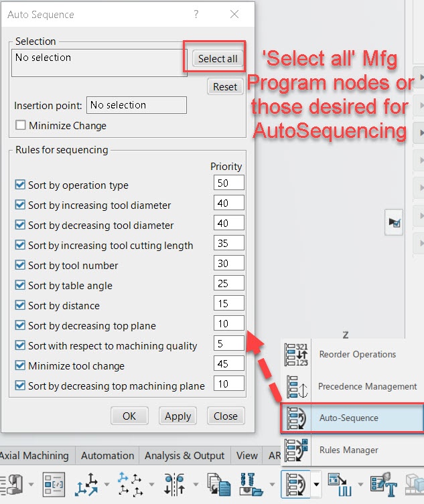Click the multiple axis systems toolbar icon

(131, 484)
